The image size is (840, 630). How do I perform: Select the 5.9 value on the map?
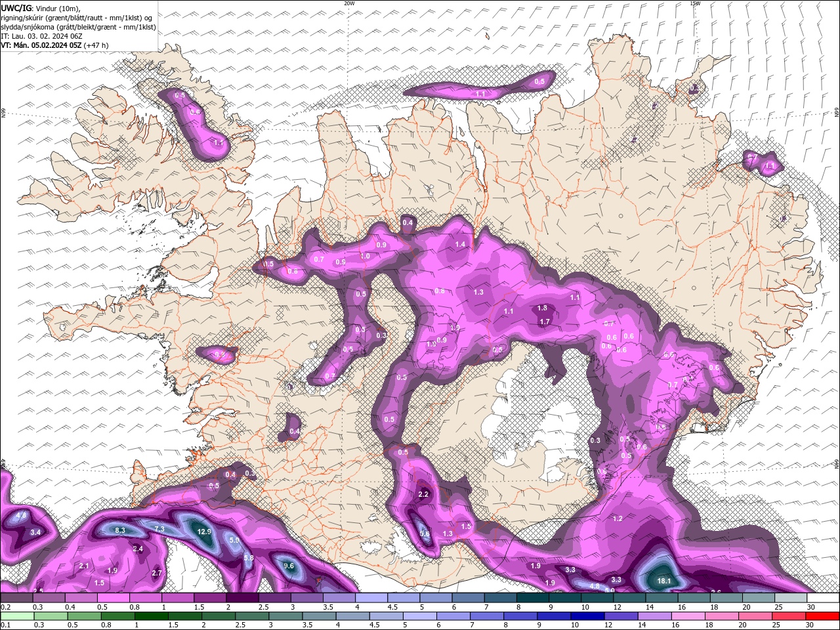[x=235, y=539]
